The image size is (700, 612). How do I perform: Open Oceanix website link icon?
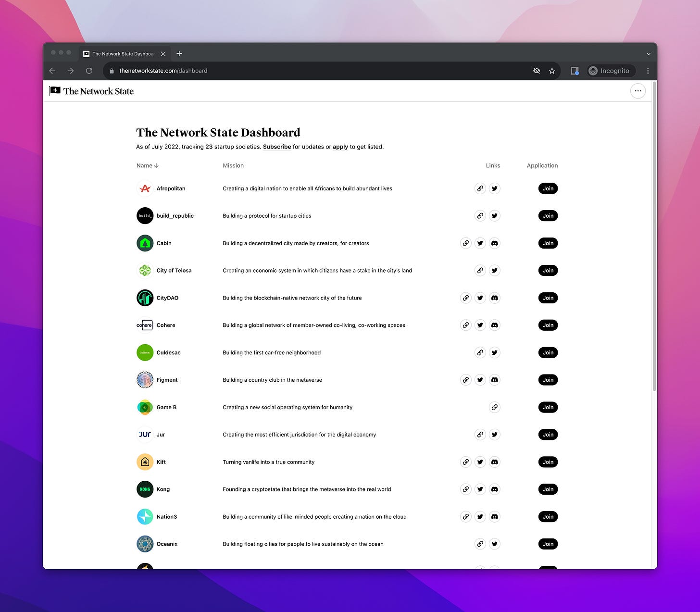[x=480, y=544]
